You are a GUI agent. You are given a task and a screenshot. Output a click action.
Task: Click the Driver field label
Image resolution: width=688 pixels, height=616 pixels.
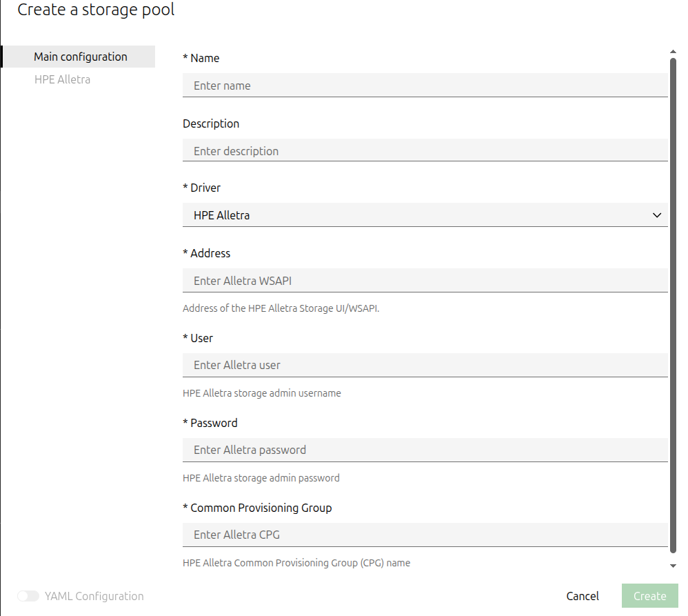pyautogui.click(x=205, y=188)
